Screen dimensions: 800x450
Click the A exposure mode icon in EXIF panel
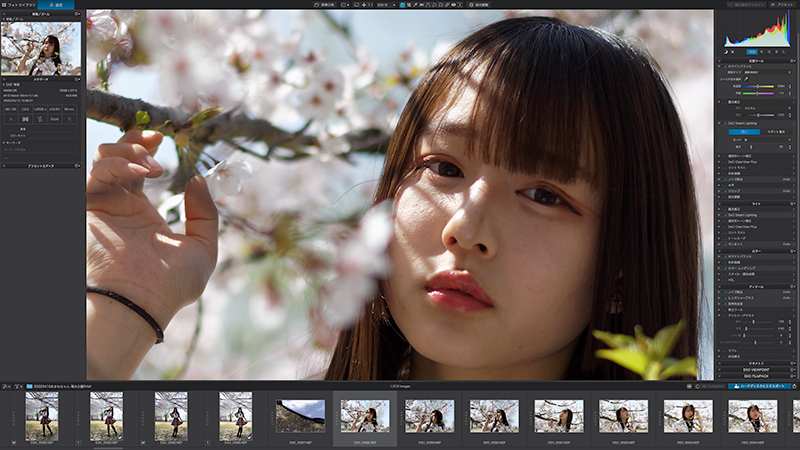point(11,119)
